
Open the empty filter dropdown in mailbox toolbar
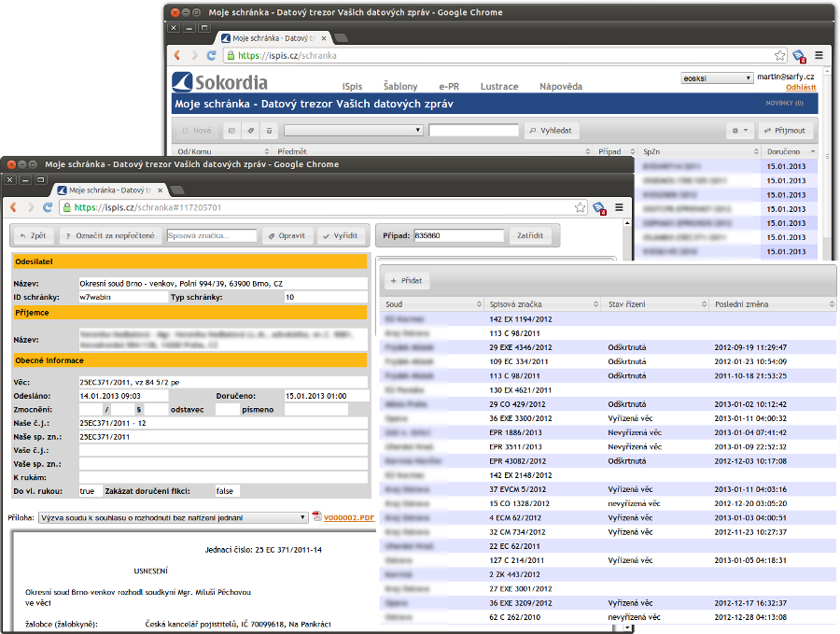(354, 131)
